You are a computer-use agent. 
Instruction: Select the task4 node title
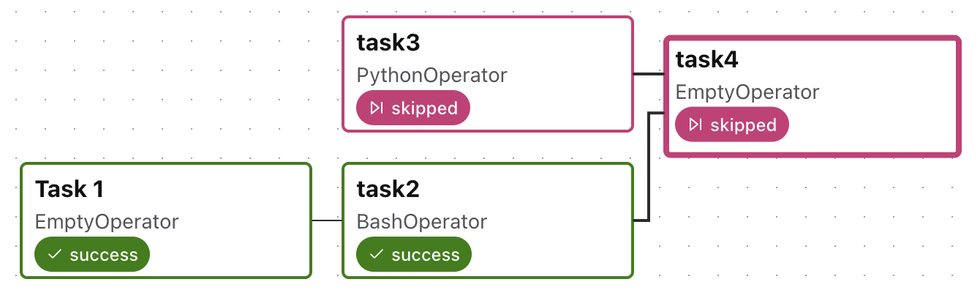(706, 59)
